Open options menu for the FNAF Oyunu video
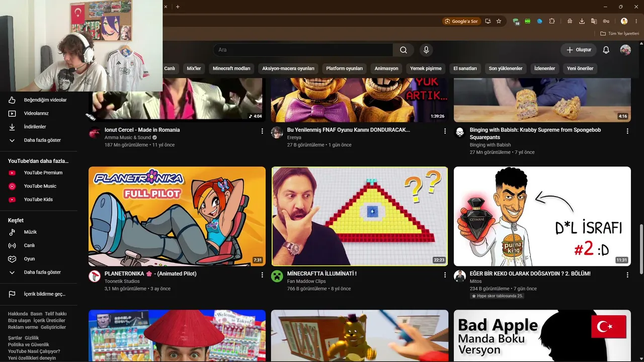This screenshot has height=362, width=644. pyautogui.click(x=445, y=131)
